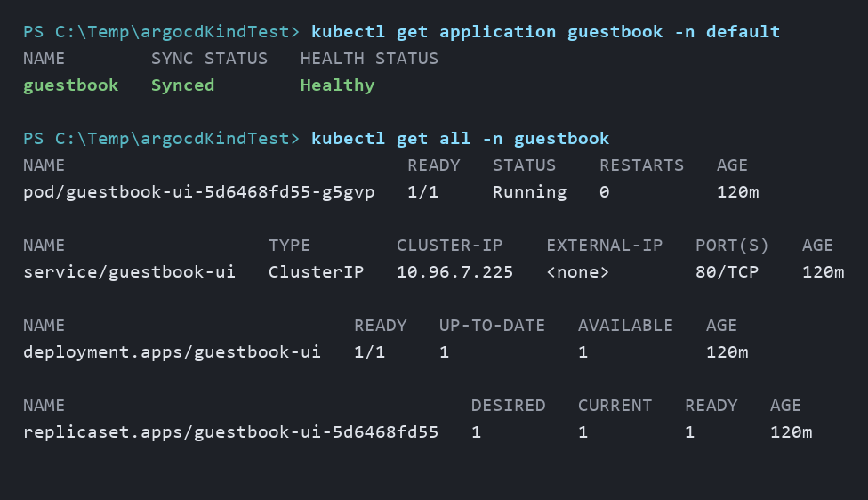Click the second 'PS C:\Temp\argocdKindTest>' prompt
Screen dimensions: 868x500
coord(161,139)
